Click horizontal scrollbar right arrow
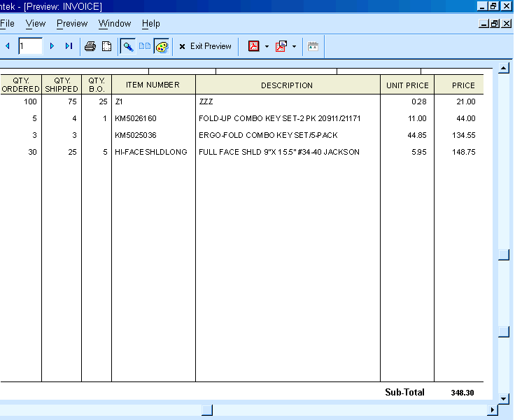The height and width of the screenshot is (420, 515). click(x=493, y=409)
